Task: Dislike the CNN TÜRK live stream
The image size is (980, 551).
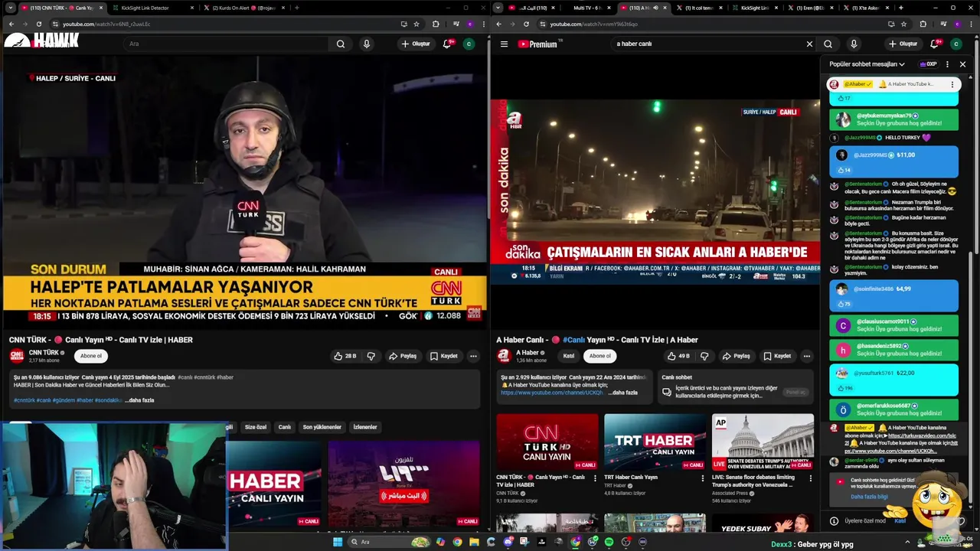Action: (x=371, y=356)
